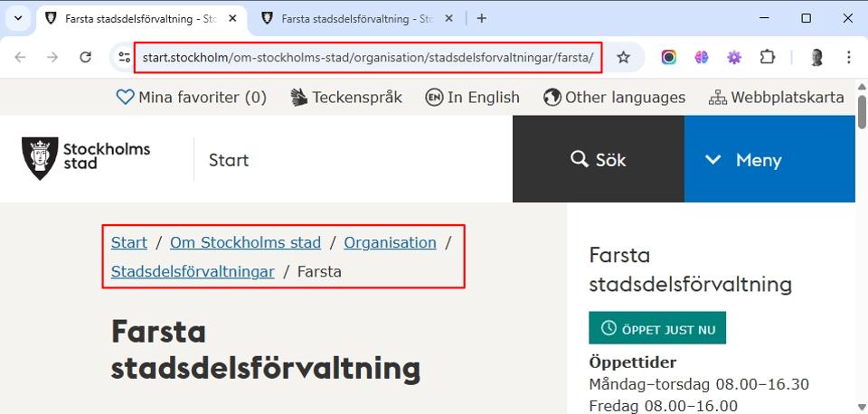868x414 pixels.
Task: Follow the Stadsdelsförvaltningar breadcrumb link
Action: tap(193, 271)
